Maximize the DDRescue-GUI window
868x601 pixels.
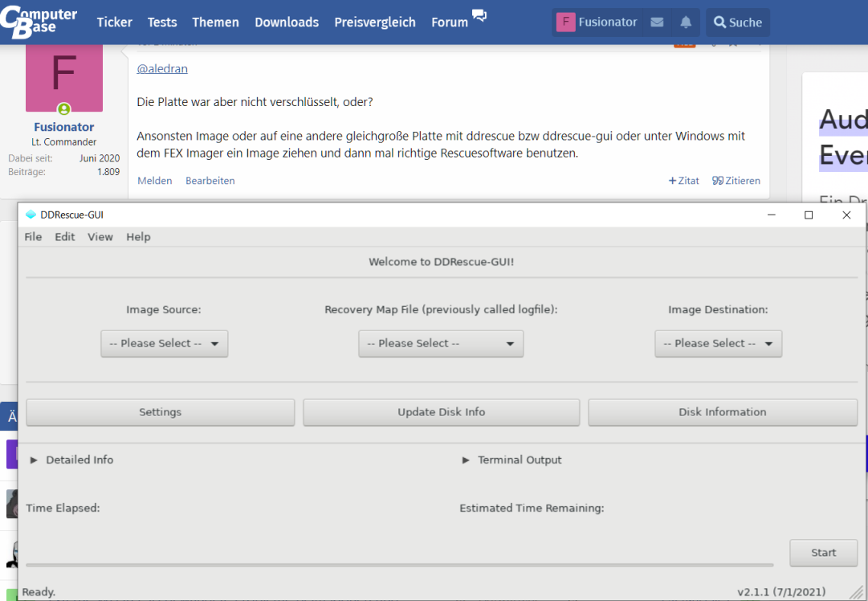tap(809, 215)
